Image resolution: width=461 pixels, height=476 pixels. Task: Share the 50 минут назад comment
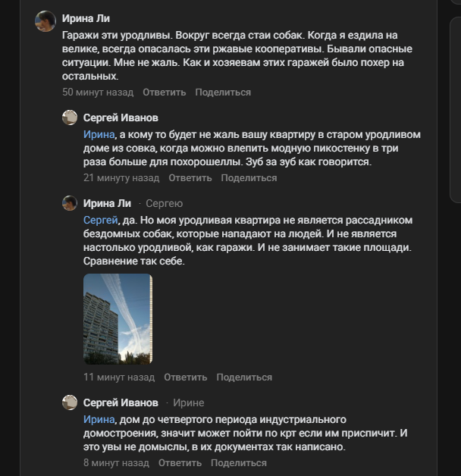coord(223,92)
